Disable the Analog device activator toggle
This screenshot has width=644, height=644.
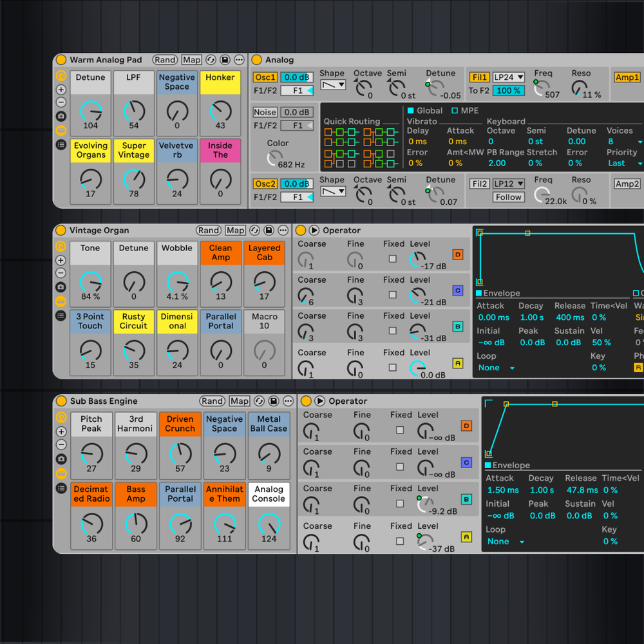(257, 59)
